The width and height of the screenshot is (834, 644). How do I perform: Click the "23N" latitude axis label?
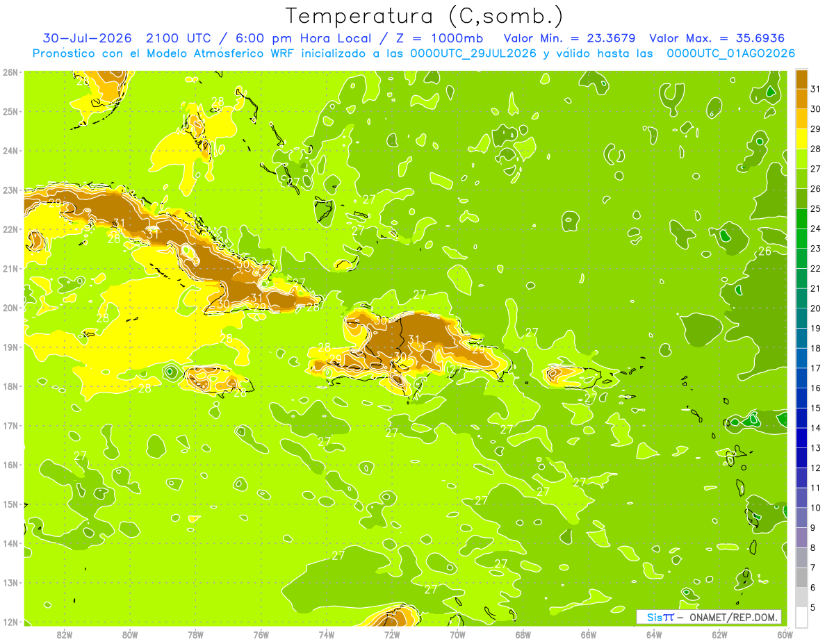(10, 190)
